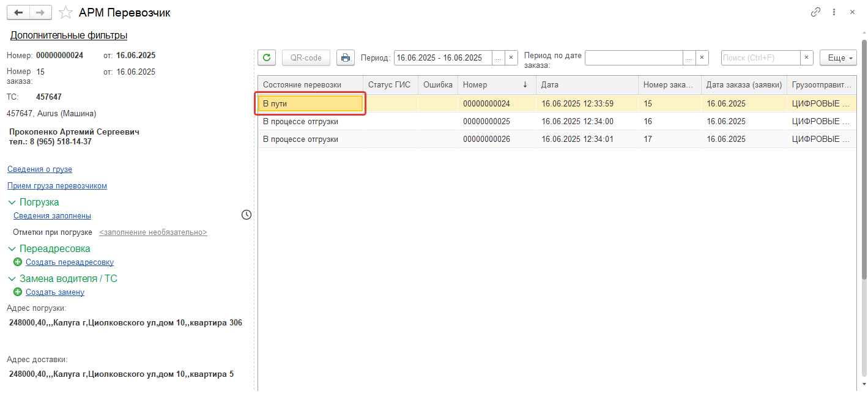Add to favorites with the star icon
Screen dimensions: 868x397
(65, 12)
